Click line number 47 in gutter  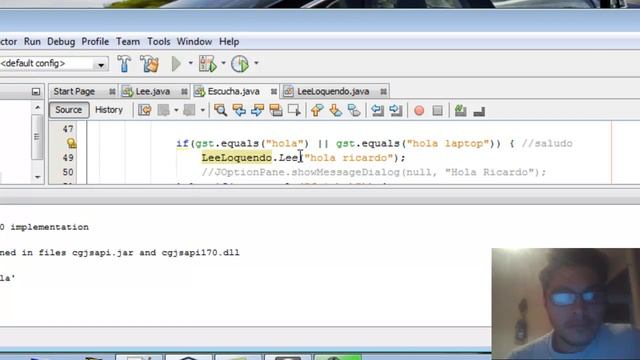pos(68,129)
